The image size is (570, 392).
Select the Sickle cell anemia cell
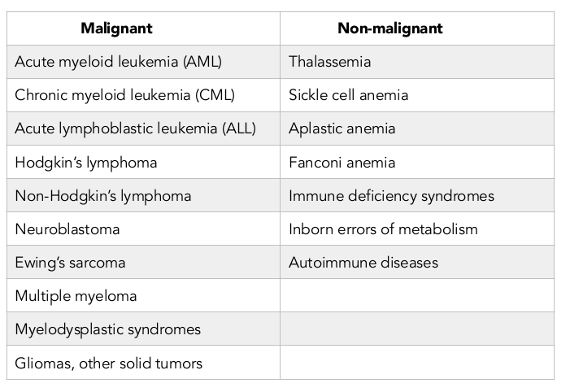pyautogui.click(x=348, y=95)
